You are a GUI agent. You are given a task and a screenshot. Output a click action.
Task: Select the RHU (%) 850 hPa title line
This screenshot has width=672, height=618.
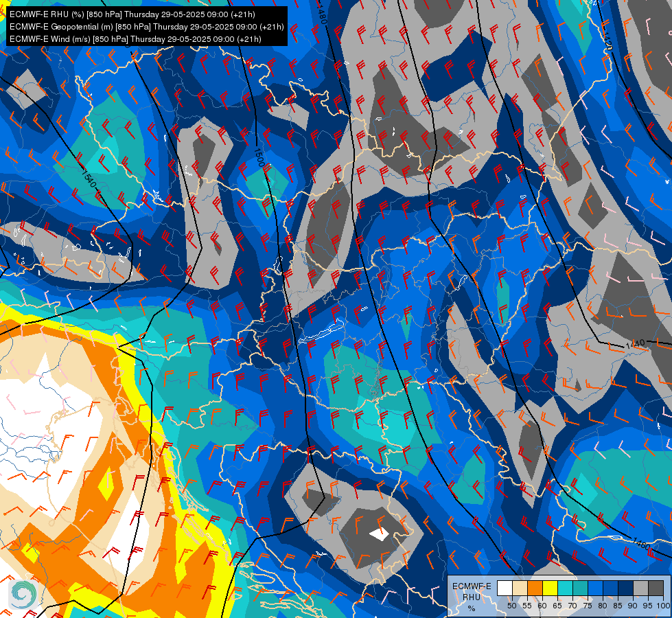pyautogui.click(x=132, y=14)
